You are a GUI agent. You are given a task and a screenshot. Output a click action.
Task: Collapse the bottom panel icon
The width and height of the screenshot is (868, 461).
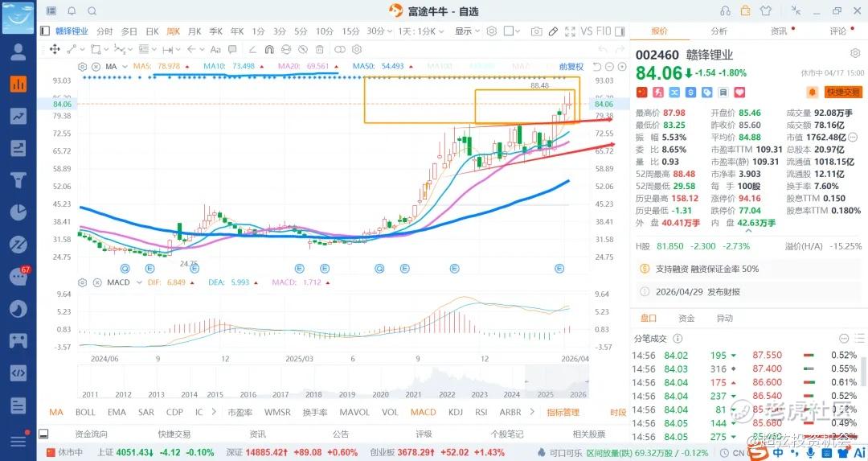pyautogui.click(x=43, y=434)
